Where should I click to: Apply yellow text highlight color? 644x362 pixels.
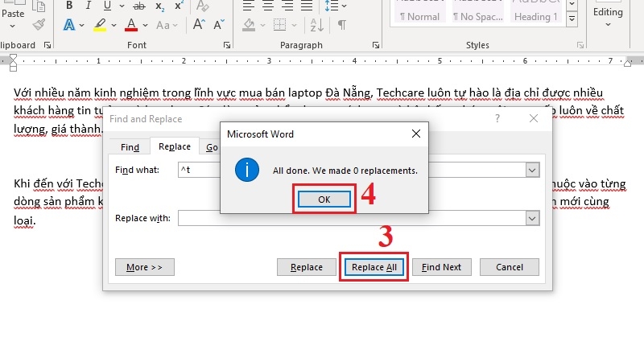[100, 25]
